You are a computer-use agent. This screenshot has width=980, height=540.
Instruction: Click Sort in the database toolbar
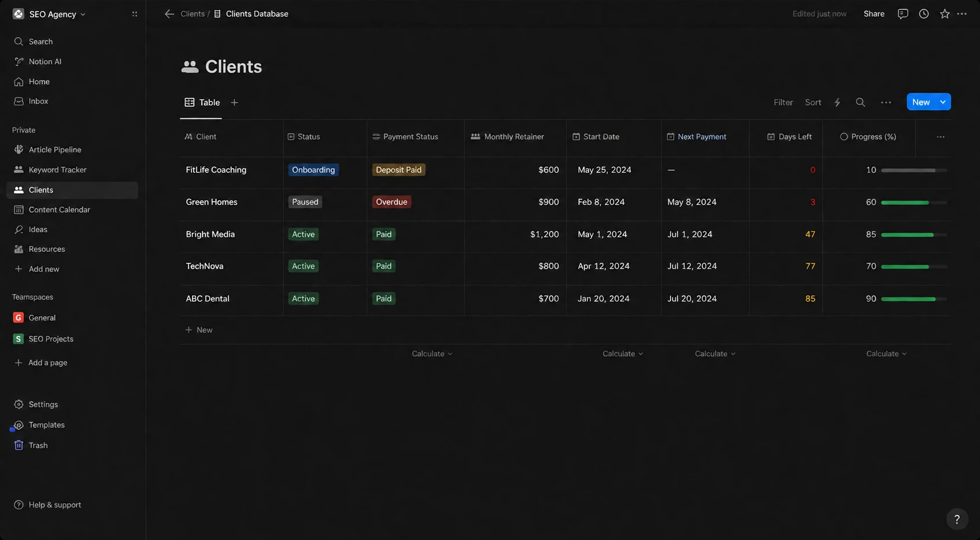[x=813, y=103]
